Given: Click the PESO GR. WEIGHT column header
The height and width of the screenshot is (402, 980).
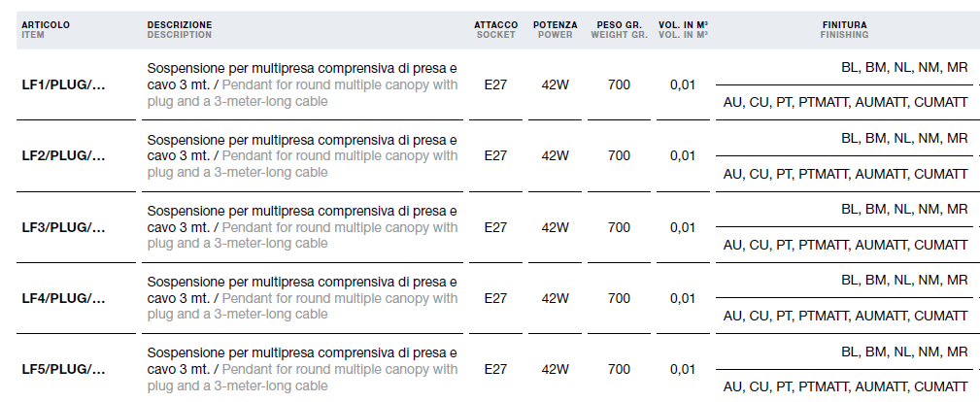Looking at the screenshot, I should (619, 30).
